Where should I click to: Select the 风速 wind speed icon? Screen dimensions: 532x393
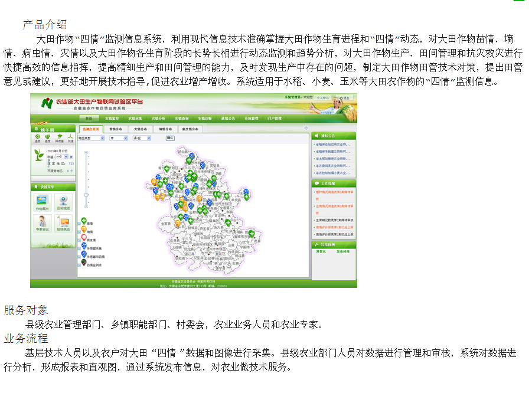(70, 138)
